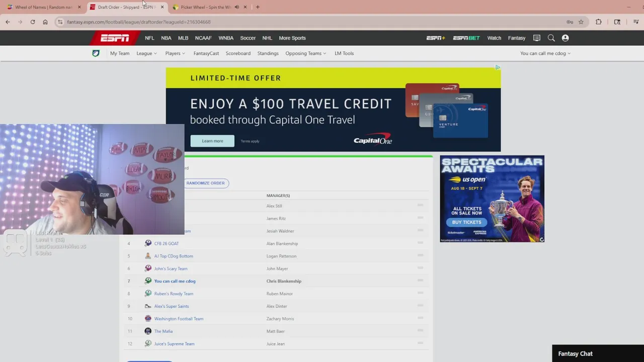Image resolution: width=644 pixels, height=362 pixels.
Task: Open LM Tools link
Action: 344,53
